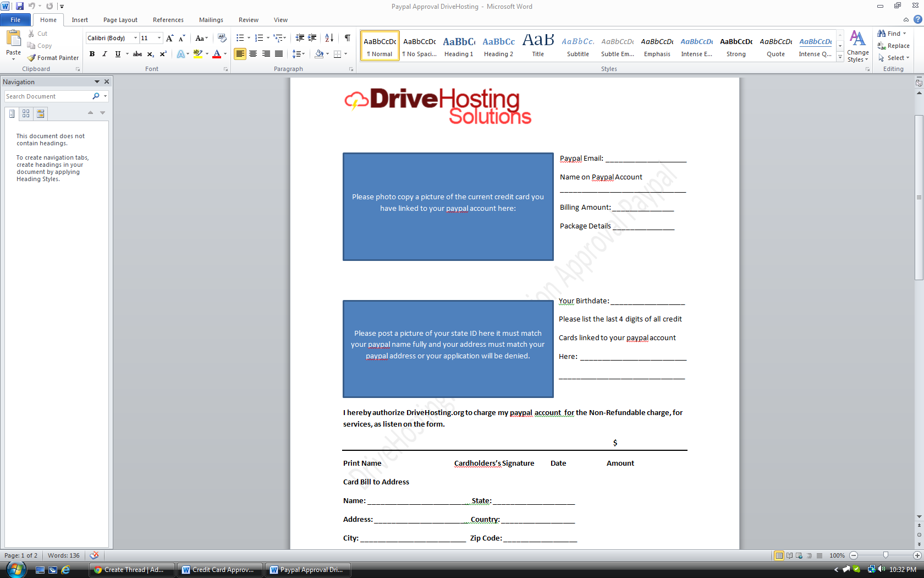924x578 pixels.
Task: Click the text highlight color button
Action: coord(198,54)
